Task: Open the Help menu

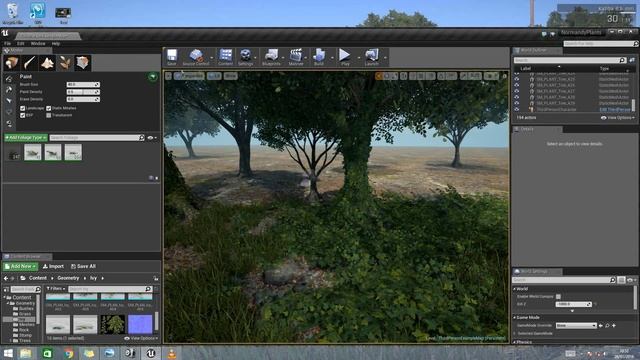Action: coord(56,43)
